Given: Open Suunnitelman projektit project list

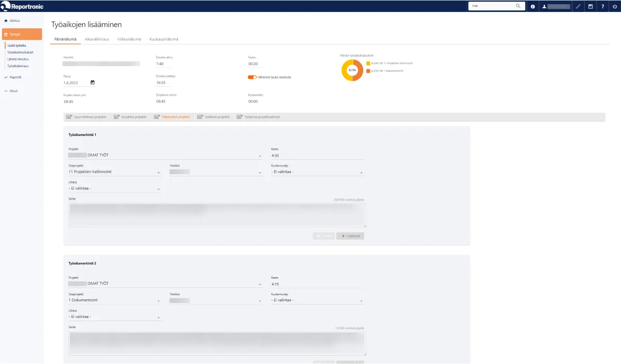Looking at the screenshot, I should (x=86, y=117).
